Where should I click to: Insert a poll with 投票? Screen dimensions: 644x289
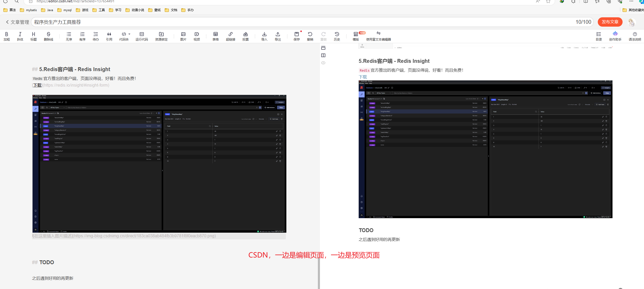tap(246, 36)
